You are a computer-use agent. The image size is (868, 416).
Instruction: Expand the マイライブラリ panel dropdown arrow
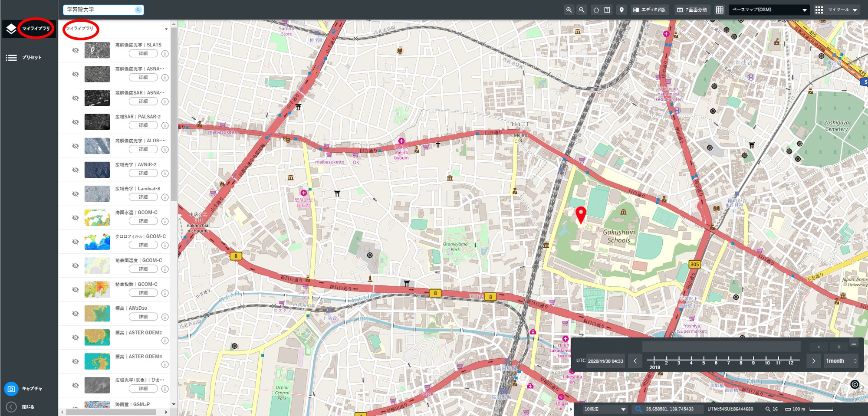[166, 29]
